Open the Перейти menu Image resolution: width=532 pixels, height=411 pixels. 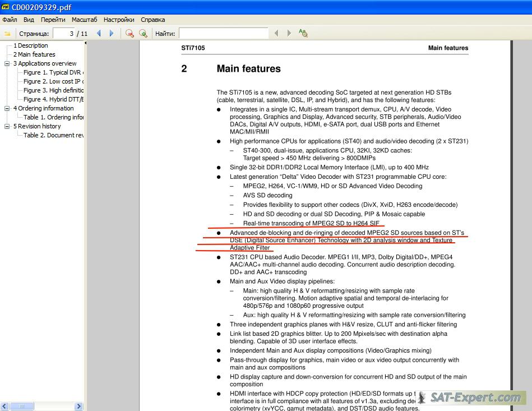tap(53, 20)
